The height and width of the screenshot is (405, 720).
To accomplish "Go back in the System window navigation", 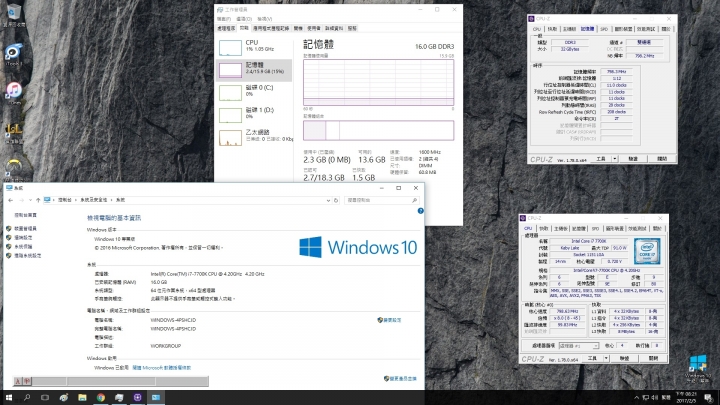I will tap(11, 200).
